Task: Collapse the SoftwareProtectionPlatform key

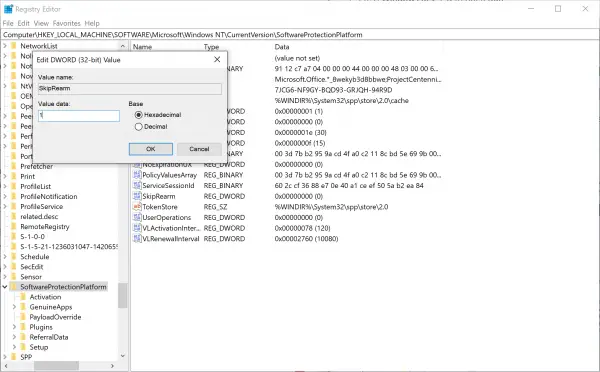Action: pos(5,287)
